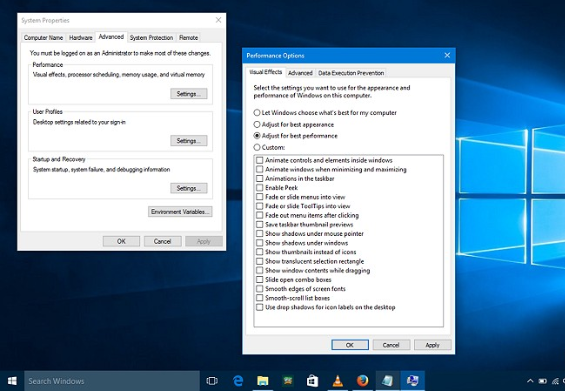Switch to Visual Effects tab in Performance Options

[x=266, y=72]
